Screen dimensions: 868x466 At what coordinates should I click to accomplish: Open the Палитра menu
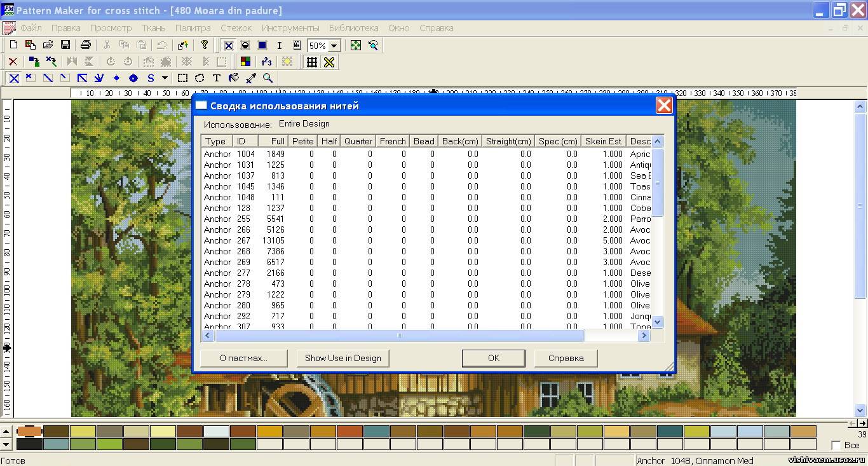[193, 28]
